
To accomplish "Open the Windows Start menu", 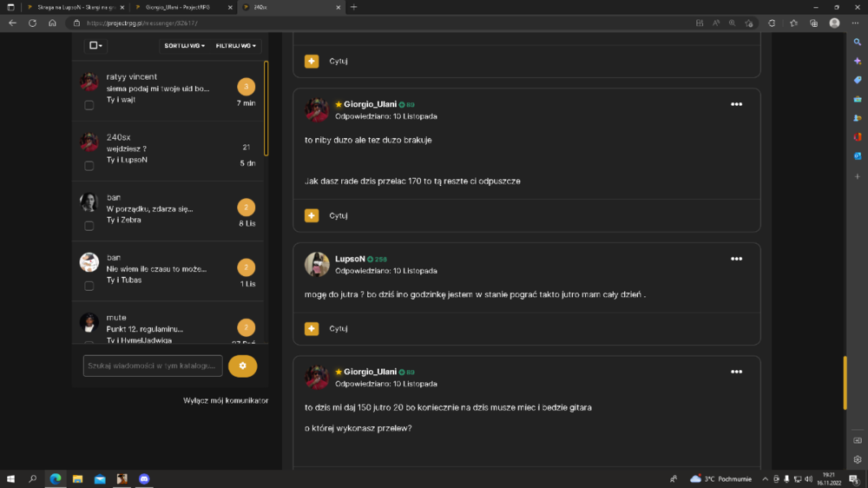I will 10,478.
